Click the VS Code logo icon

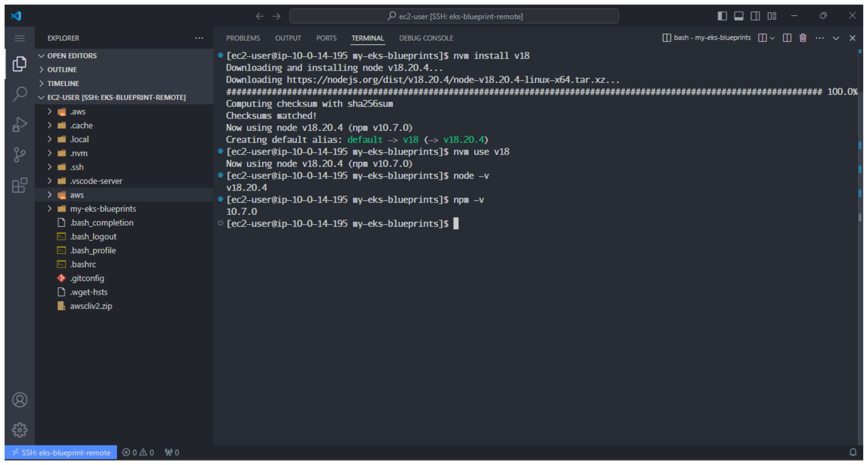click(16, 16)
